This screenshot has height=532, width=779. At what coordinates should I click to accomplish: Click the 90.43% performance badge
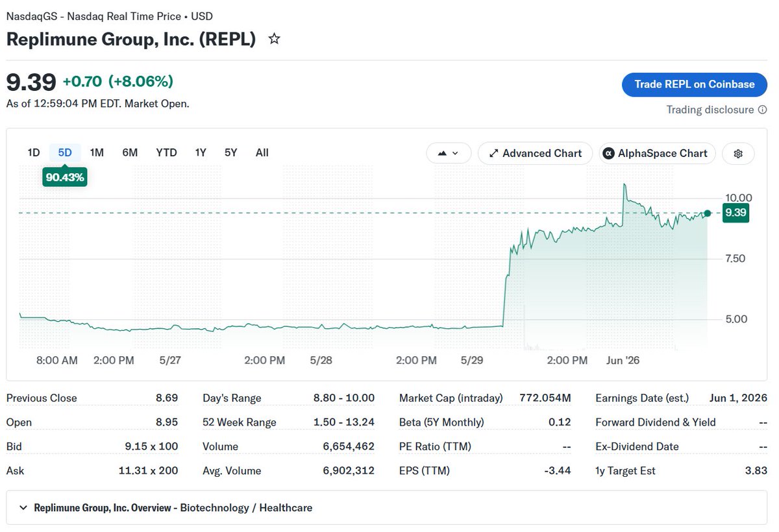tap(65, 177)
